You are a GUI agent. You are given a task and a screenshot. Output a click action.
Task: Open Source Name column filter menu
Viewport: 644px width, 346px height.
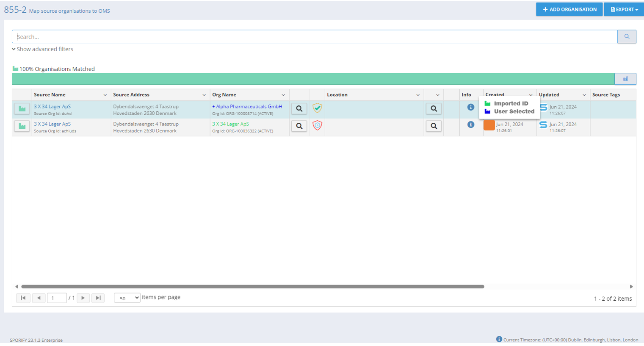105,95
